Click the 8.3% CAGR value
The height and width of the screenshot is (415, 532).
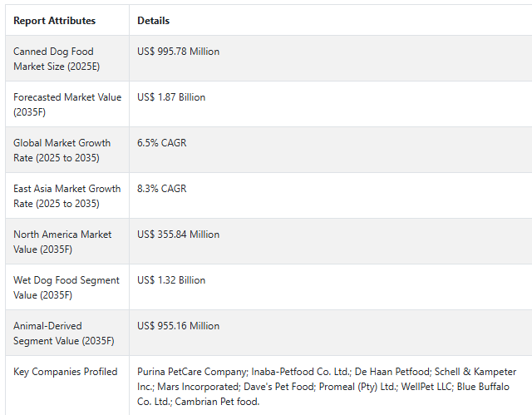pyautogui.click(x=162, y=189)
